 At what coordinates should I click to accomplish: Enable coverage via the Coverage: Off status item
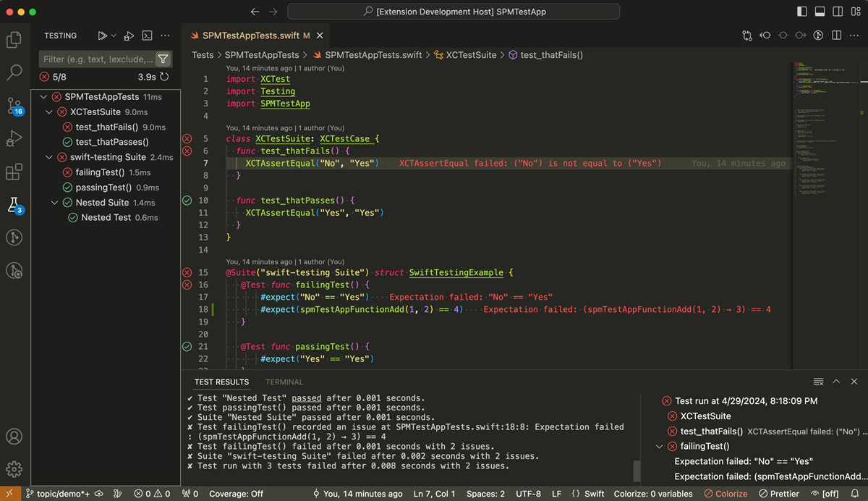click(x=235, y=493)
